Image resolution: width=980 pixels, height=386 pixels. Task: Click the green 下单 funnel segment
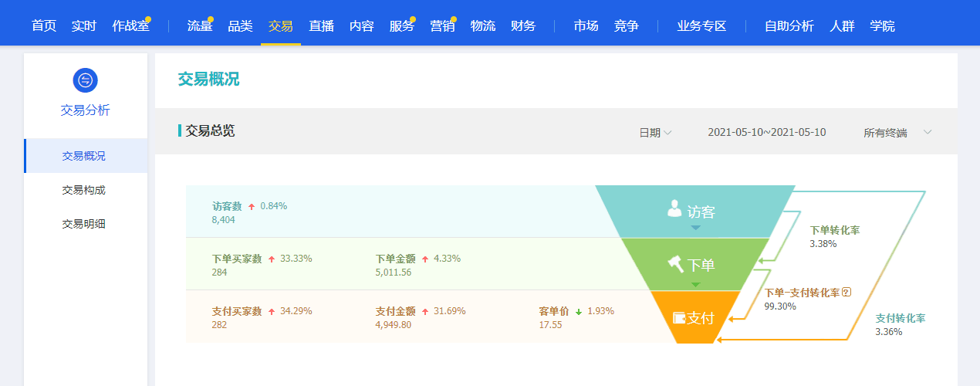coord(695,264)
